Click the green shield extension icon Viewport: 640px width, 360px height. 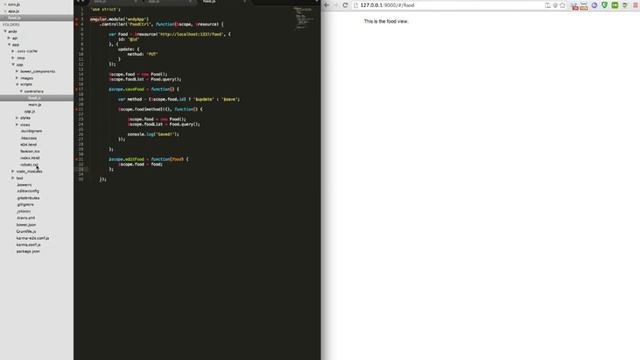[x=604, y=5]
